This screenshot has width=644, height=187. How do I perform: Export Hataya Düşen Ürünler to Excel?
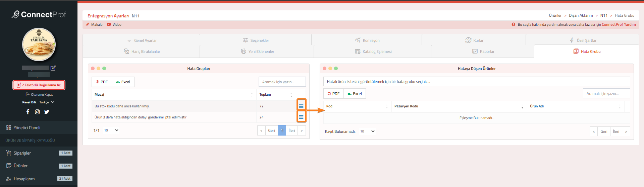355,94
